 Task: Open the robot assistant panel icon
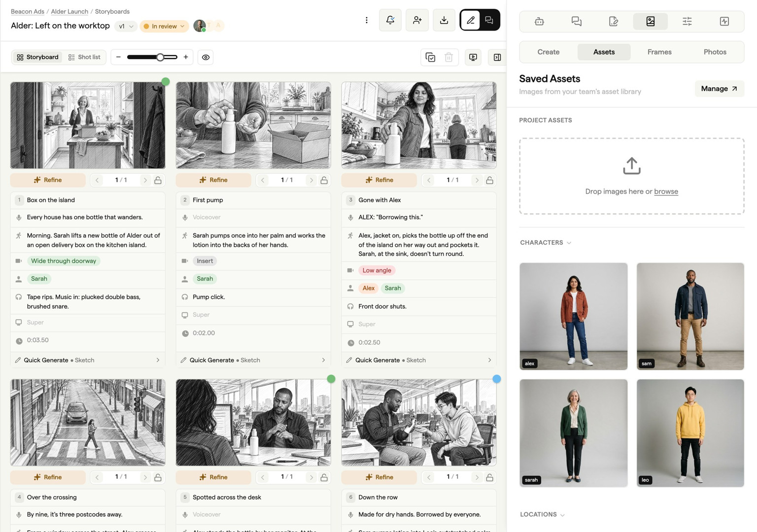click(x=539, y=21)
